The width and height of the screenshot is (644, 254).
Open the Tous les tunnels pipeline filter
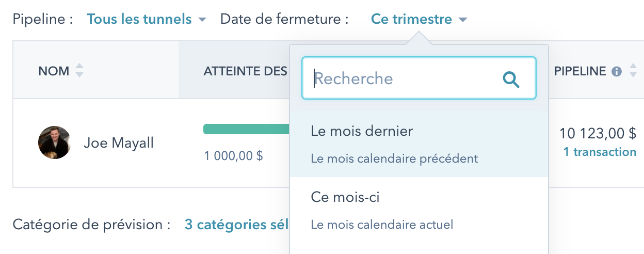point(139,20)
